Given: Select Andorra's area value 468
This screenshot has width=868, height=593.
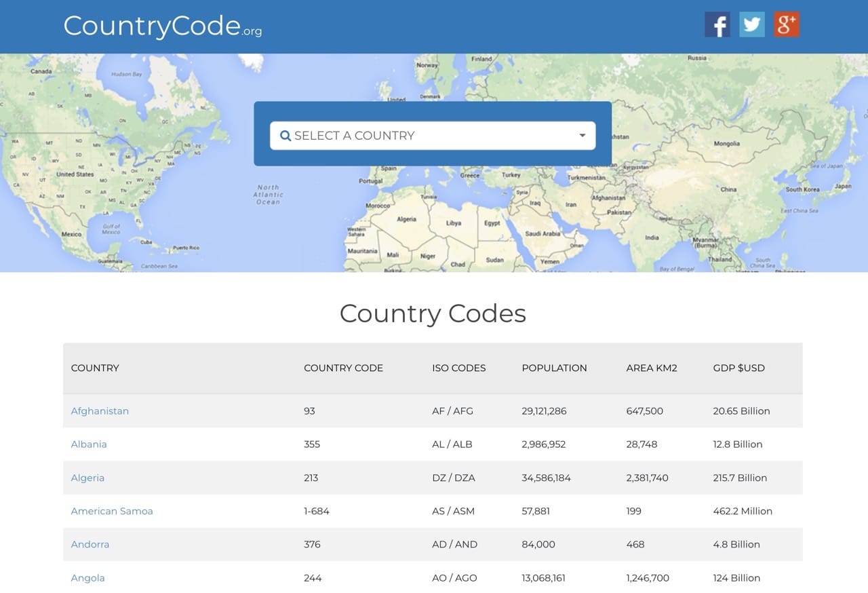Looking at the screenshot, I should 635,544.
